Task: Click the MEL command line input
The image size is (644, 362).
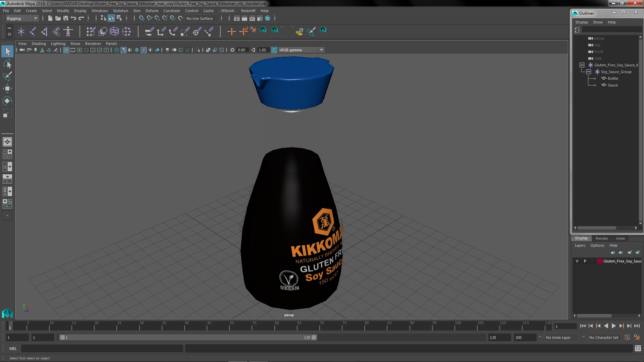Action: tap(102, 349)
